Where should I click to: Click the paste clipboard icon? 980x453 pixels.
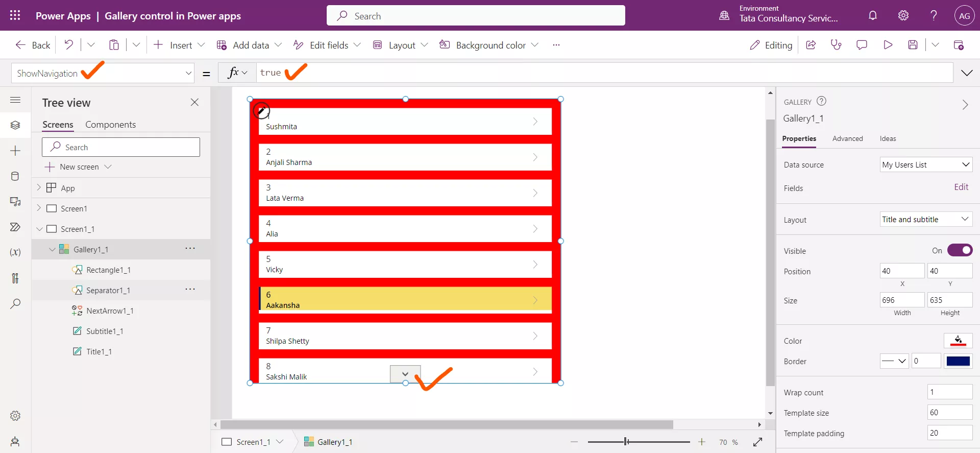[114, 45]
